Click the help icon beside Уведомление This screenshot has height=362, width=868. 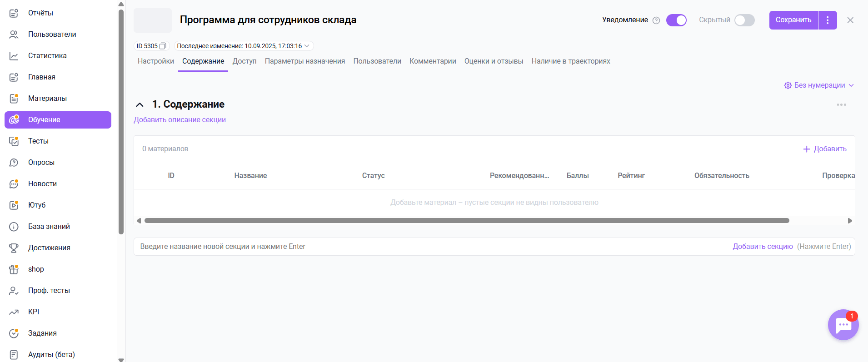pyautogui.click(x=656, y=20)
